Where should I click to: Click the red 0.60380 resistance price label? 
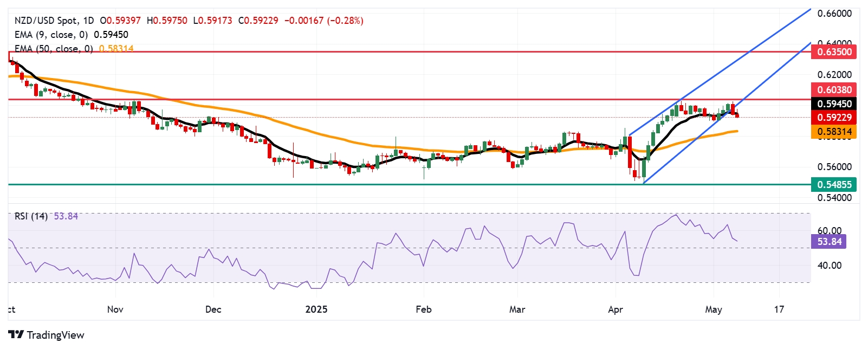coord(834,90)
